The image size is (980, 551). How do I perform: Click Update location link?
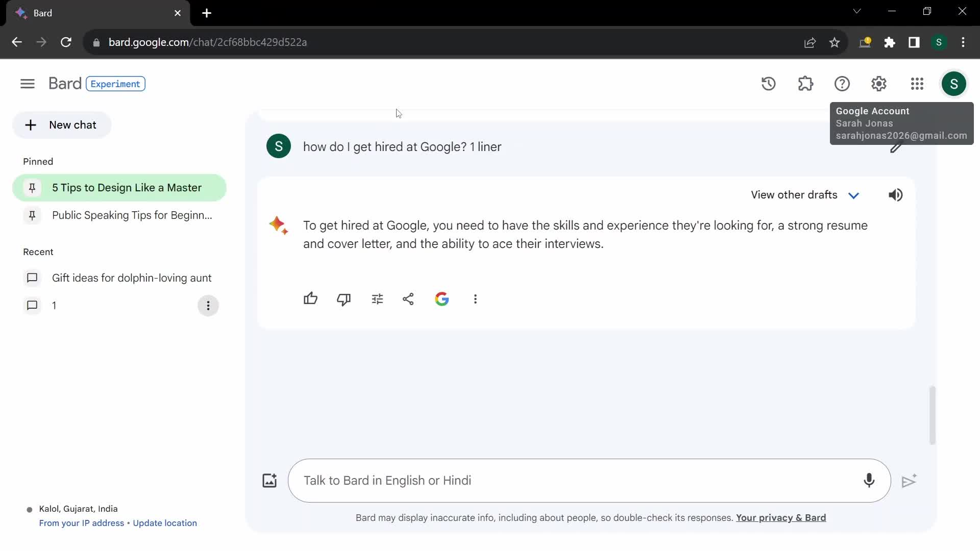165,523
